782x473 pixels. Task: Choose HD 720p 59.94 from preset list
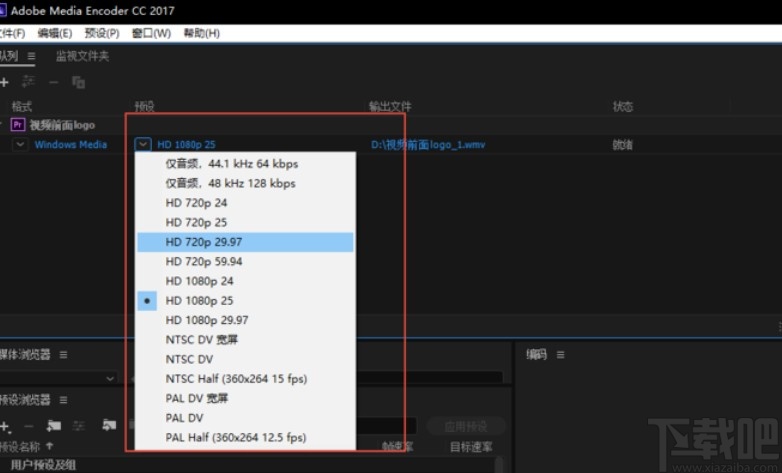pos(245,261)
